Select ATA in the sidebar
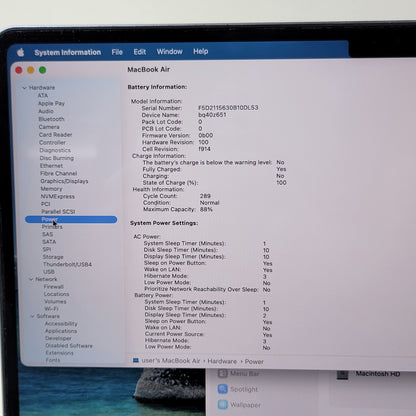The width and height of the screenshot is (416, 416). click(43, 95)
